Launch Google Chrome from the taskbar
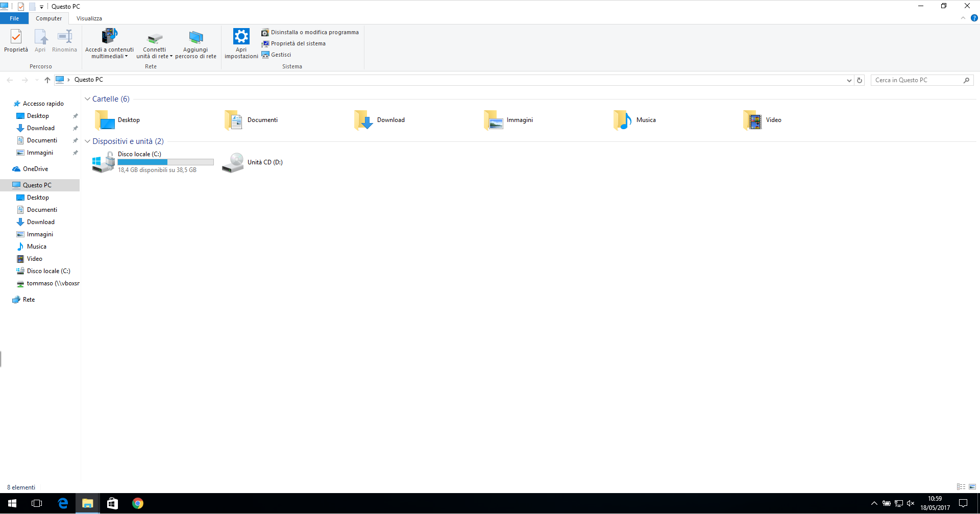The height and width of the screenshot is (514, 980). (x=137, y=503)
